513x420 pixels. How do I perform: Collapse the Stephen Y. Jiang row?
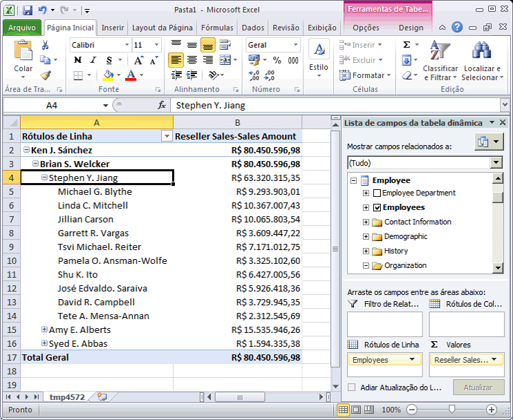pyautogui.click(x=44, y=178)
